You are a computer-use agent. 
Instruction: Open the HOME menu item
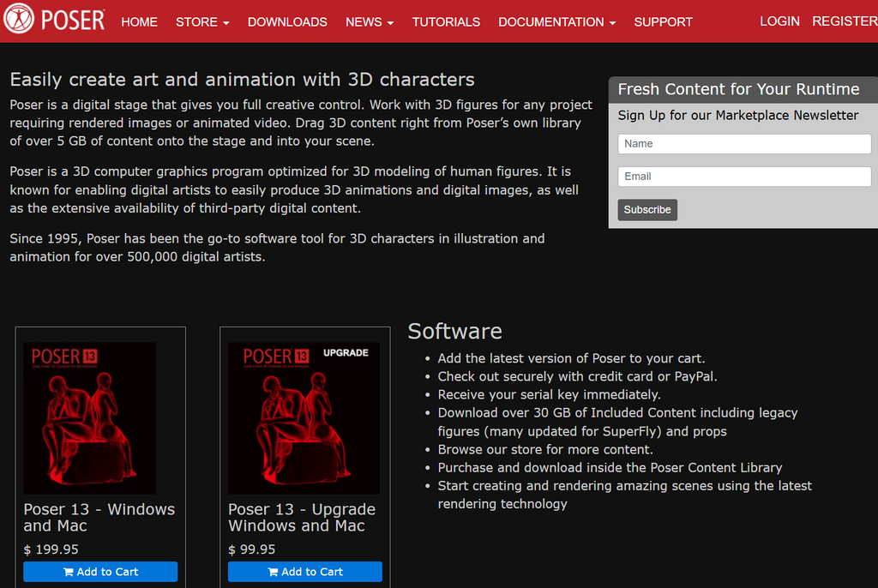[x=139, y=22]
